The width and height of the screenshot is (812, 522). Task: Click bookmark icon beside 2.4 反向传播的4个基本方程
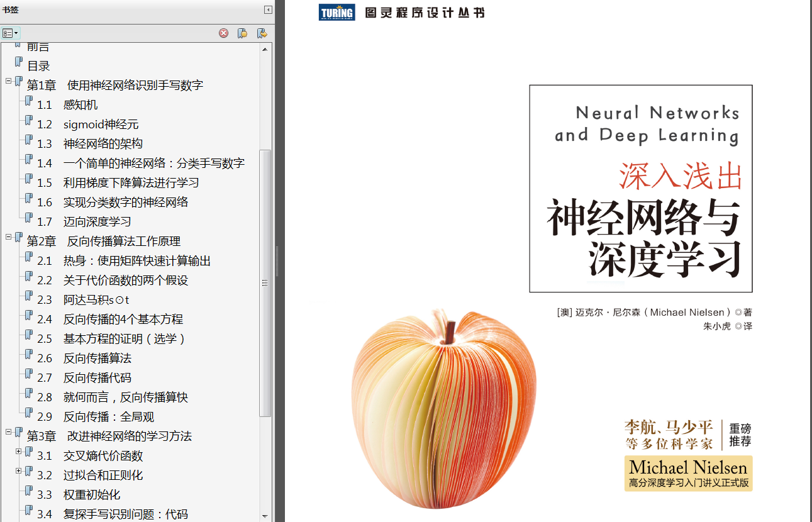point(29,316)
